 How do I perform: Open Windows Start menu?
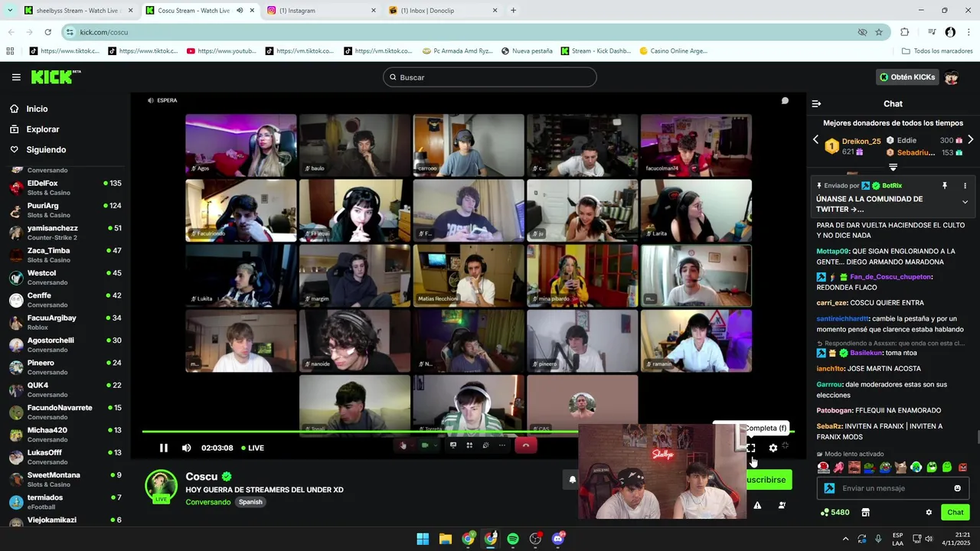point(423,539)
